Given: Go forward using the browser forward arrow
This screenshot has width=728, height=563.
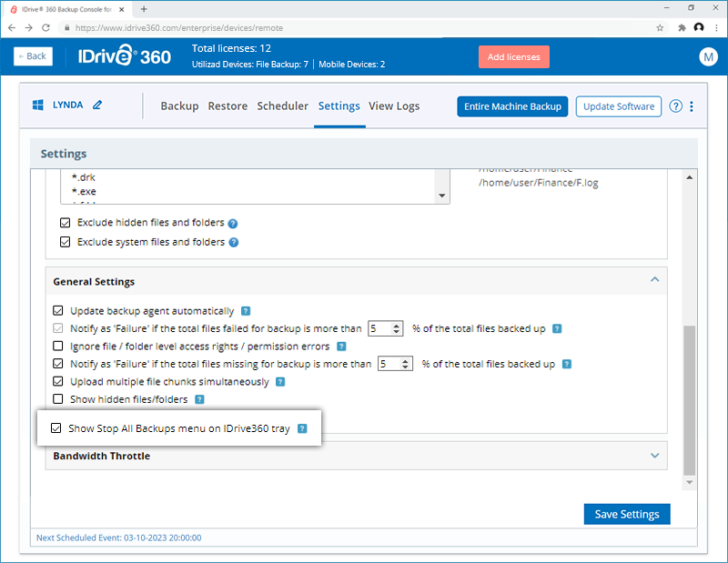Looking at the screenshot, I should pos(29,28).
